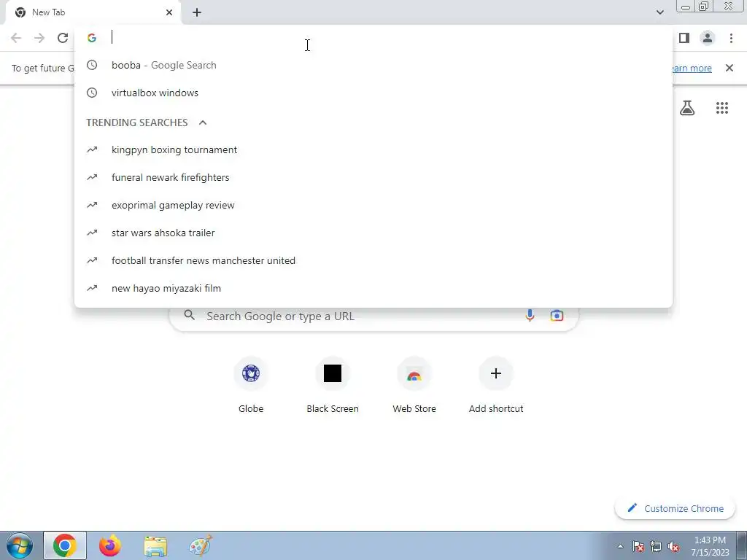Screen dimensions: 747x560
Task: Launch Firefox from the taskbar
Action: [109, 545]
